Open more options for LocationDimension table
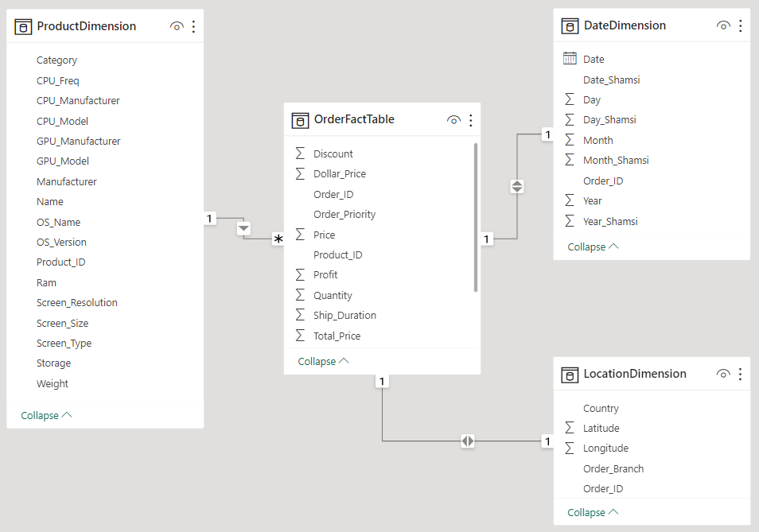Screen dimensions: 759x532 point(740,374)
